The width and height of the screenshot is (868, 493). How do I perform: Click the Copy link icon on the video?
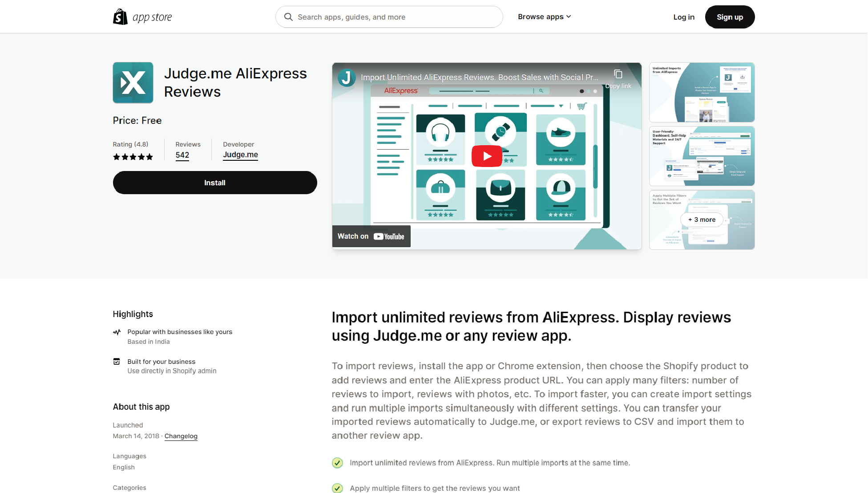point(618,74)
